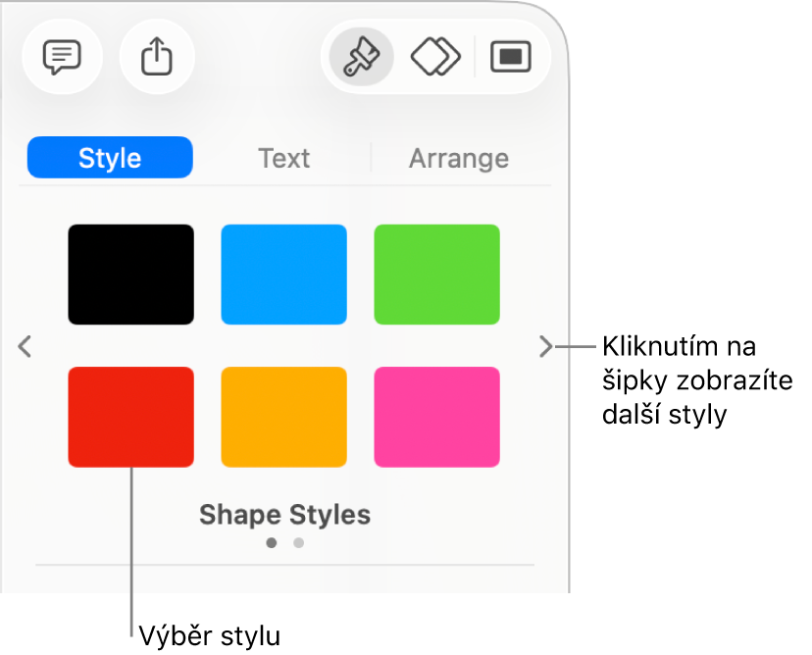812x655 pixels.
Task: Choose the black shape style
Action: point(130,274)
